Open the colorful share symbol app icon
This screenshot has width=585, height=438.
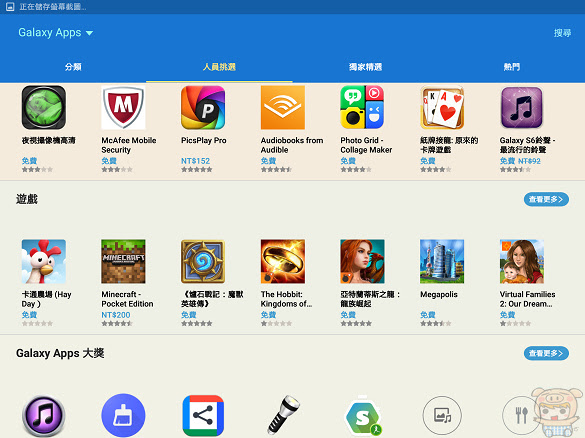203,416
